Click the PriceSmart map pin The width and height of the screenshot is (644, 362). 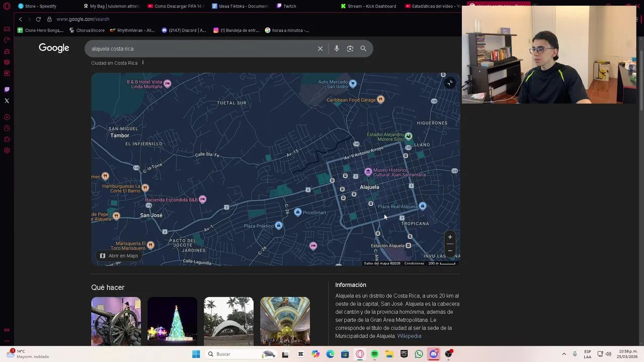click(x=298, y=212)
